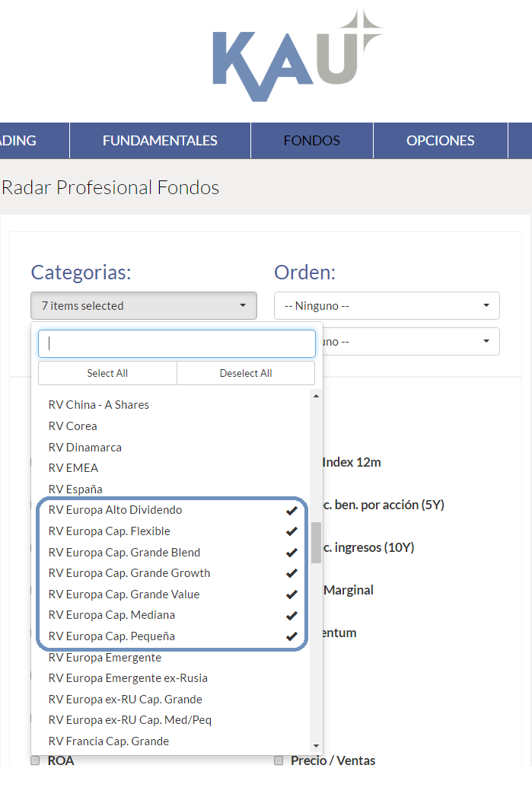Image resolution: width=532 pixels, height=797 pixels.
Task: Select RV Corea category
Action: [170, 426]
